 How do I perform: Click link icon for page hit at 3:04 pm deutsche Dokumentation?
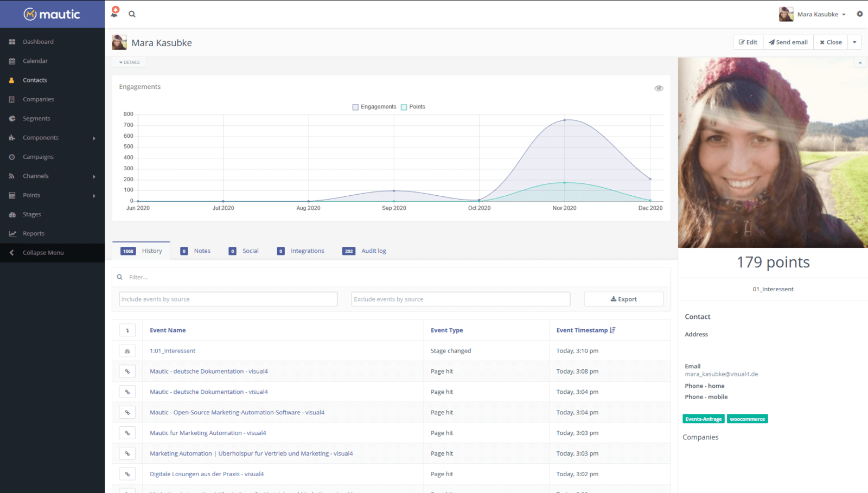coord(127,392)
